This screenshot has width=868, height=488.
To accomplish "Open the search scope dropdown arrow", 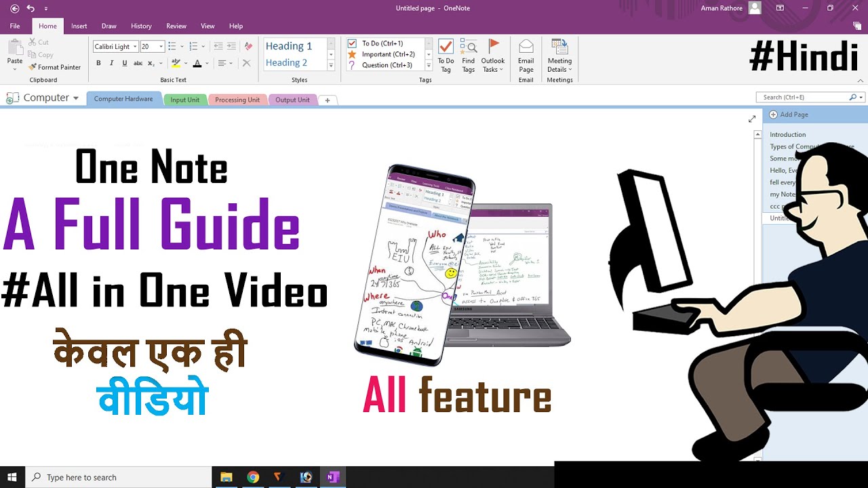I will (861, 97).
